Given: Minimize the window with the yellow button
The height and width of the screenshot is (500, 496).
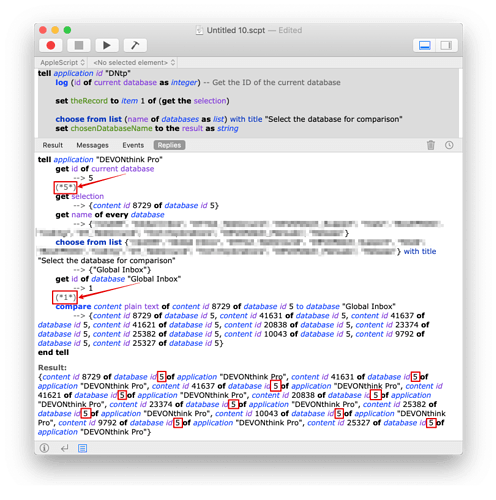Looking at the screenshot, I should click(x=55, y=30).
